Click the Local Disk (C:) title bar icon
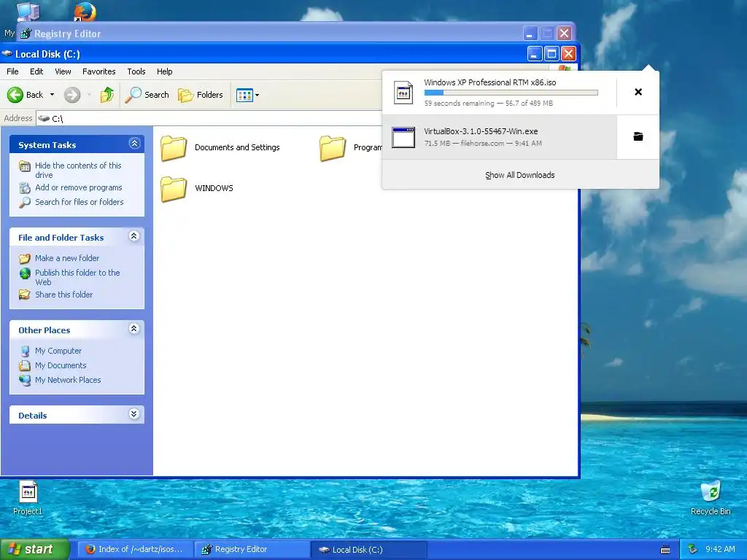The height and width of the screenshot is (560, 747). [7, 54]
